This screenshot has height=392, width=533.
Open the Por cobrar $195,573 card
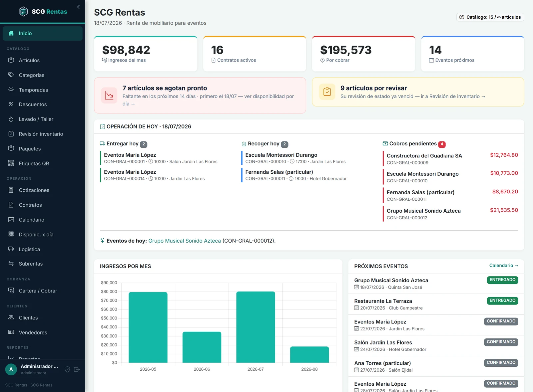[363, 54]
